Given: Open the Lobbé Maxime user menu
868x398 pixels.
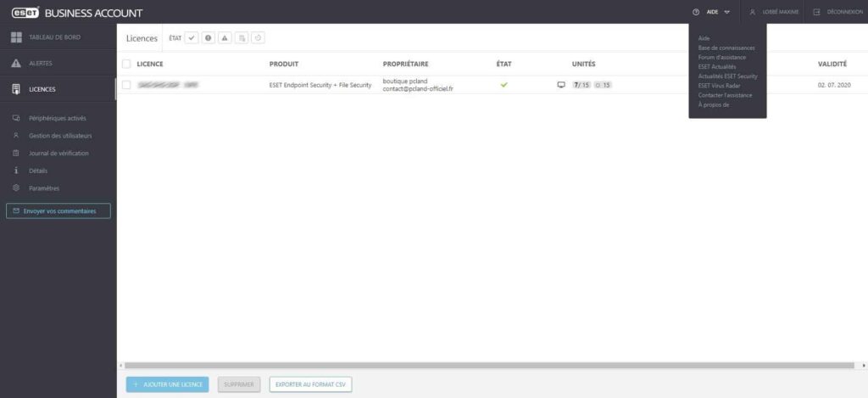Looking at the screenshot, I should point(774,12).
